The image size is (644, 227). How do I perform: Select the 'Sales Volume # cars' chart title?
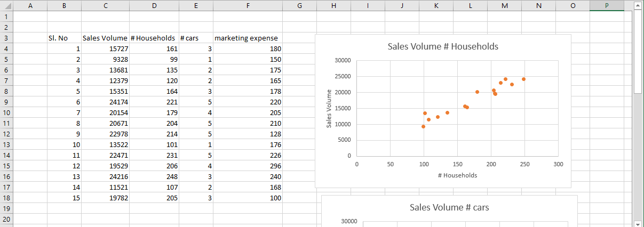click(x=449, y=207)
